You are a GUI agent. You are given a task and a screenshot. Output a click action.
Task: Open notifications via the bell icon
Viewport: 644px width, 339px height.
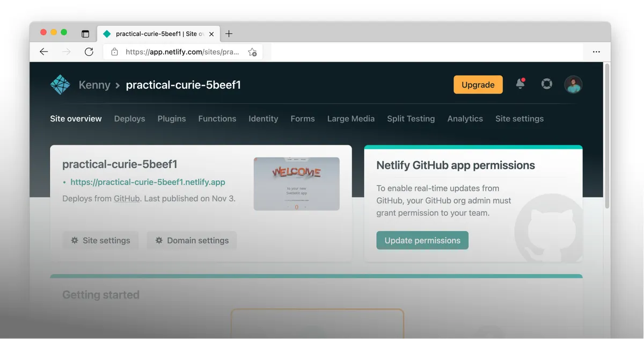[519, 84]
